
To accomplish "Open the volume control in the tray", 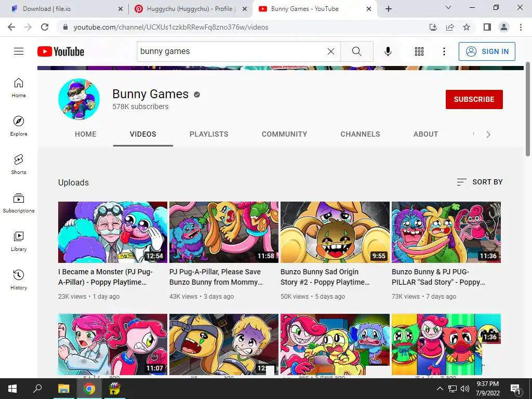I will [x=465, y=389].
